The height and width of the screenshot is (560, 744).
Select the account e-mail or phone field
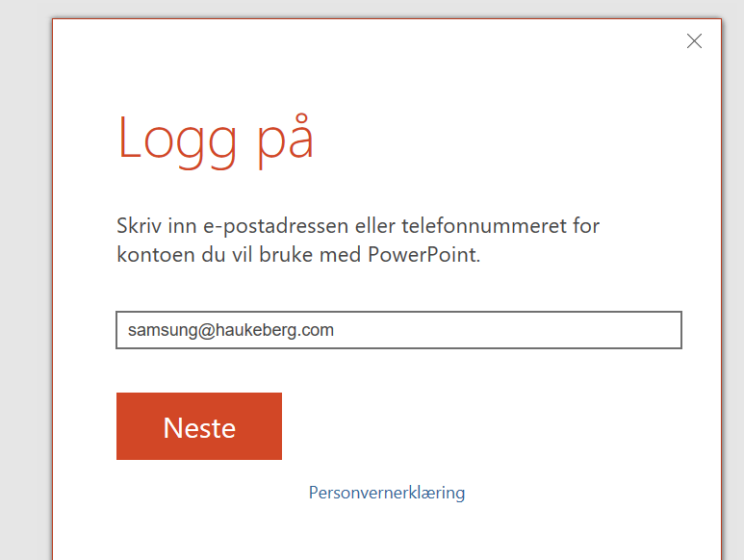398,330
